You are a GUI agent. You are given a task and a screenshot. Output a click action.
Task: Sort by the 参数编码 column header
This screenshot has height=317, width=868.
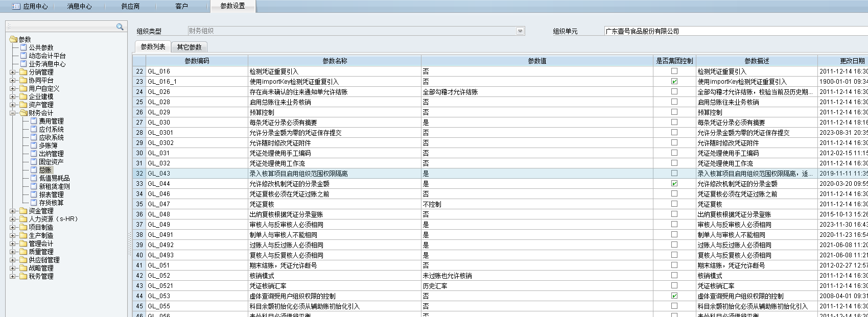[197, 61]
